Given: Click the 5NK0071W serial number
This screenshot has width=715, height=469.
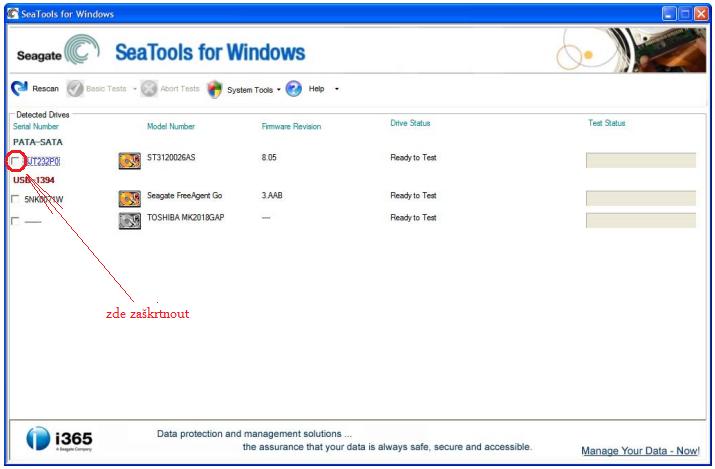Looking at the screenshot, I should click(x=44, y=199).
